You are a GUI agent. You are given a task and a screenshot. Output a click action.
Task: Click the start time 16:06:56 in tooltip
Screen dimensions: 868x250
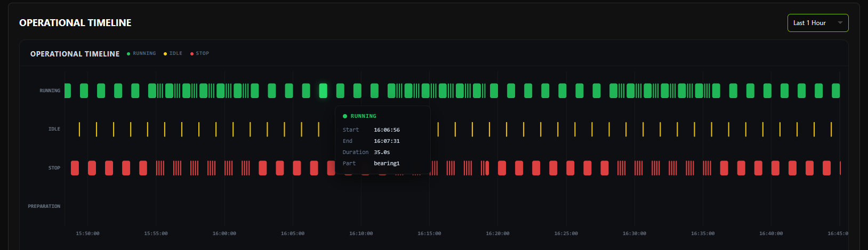[387, 130]
